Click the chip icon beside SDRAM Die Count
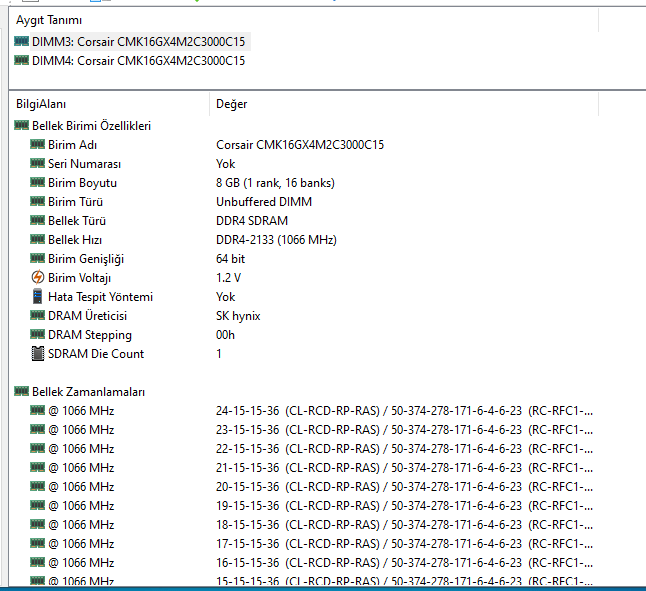Image resolution: width=646 pixels, height=591 pixels. tap(37, 353)
